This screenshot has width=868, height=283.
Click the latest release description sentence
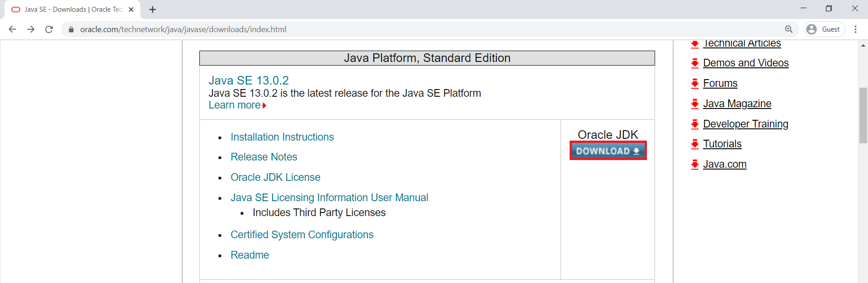pyautogui.click(x=344, y=93)
